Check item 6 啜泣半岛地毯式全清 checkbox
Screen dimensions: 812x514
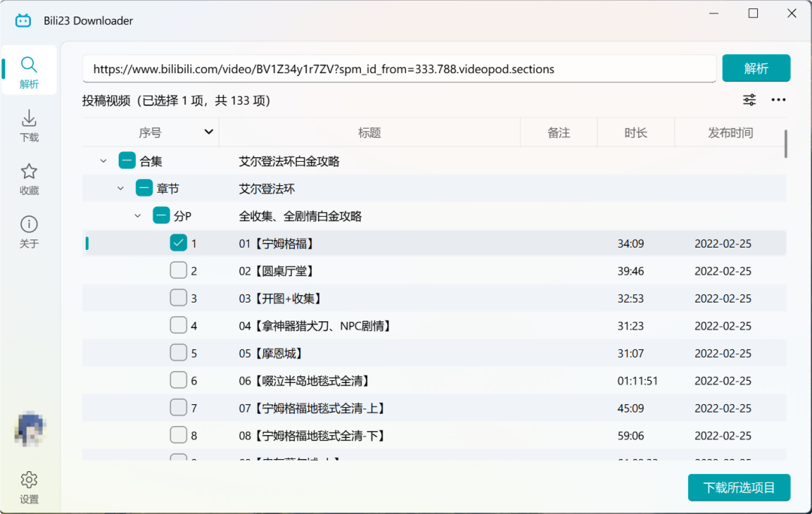pyautogui.click(x=178, y=380)
